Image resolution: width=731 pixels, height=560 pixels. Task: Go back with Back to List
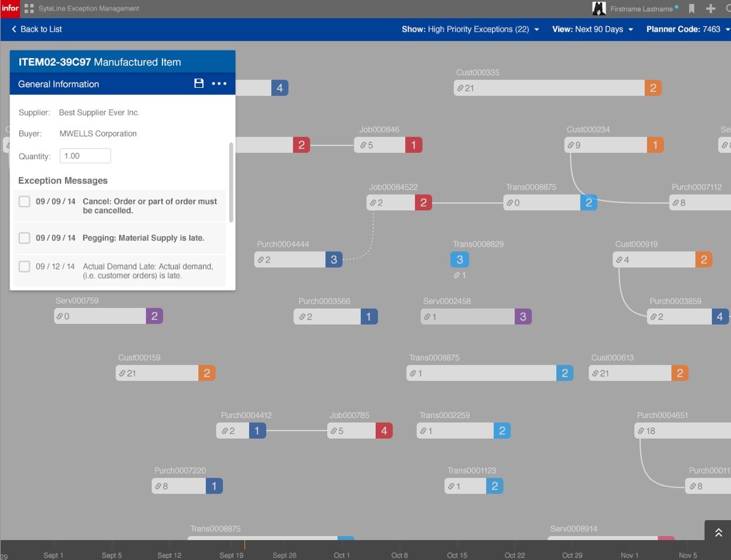[37, 29]
